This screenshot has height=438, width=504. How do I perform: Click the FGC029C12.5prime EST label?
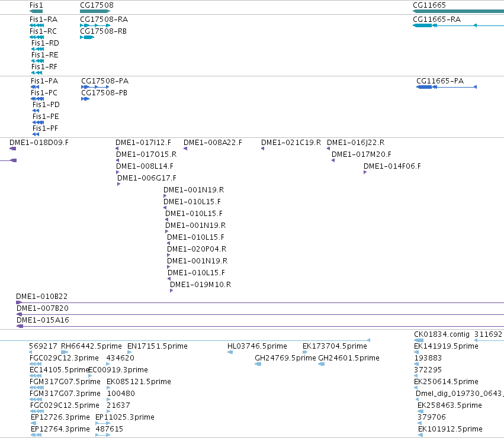point(65,406)
